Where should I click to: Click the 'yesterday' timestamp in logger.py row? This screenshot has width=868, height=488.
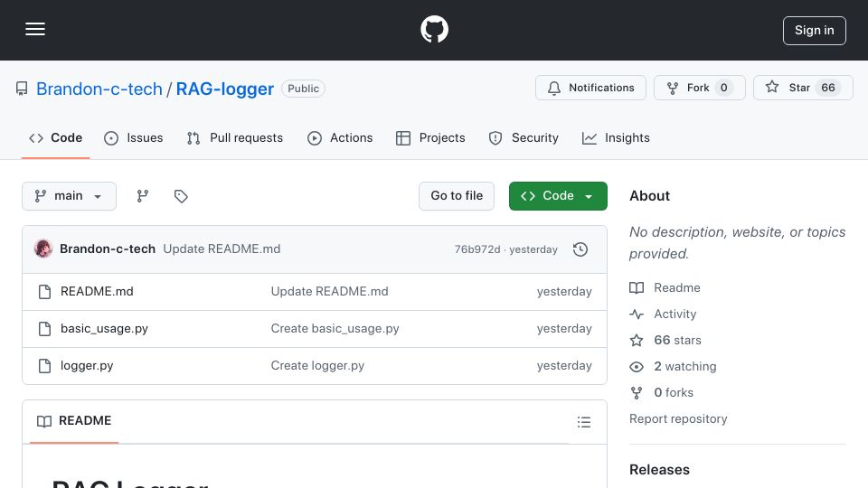pyautogui.click(x=564, y=366)
